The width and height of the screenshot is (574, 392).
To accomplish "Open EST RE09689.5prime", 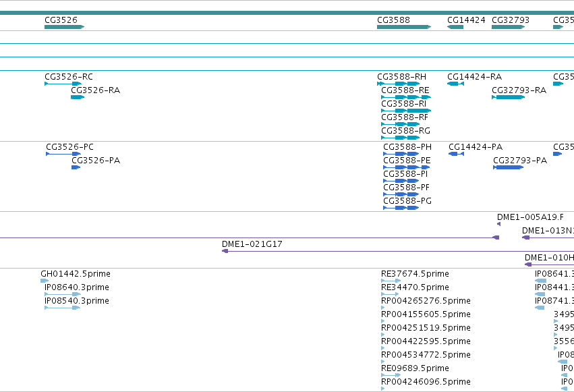I will pyautogui.click(x=415, y=369).
